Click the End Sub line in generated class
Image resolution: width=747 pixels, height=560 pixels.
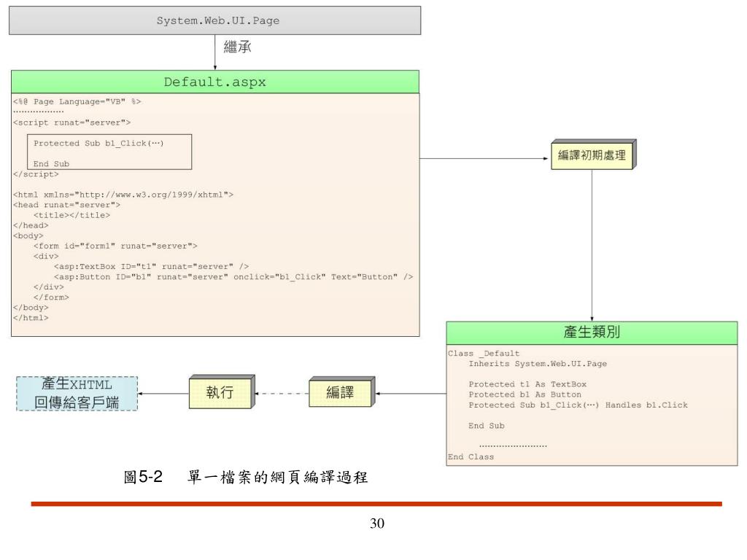(487, 426)
